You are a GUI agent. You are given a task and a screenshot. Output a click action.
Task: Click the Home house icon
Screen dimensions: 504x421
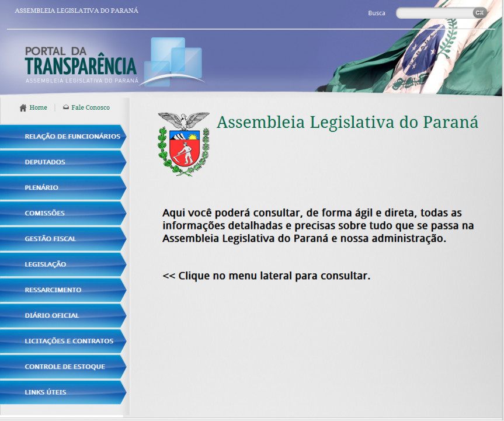coord(23,108)
